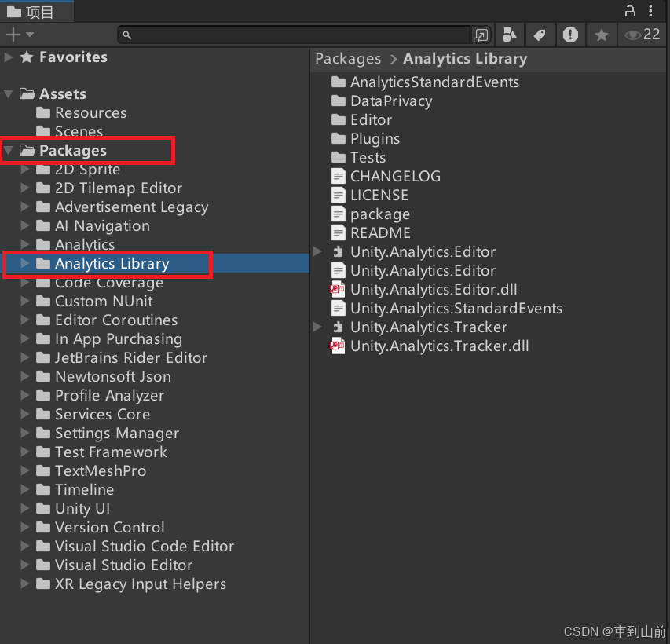Expand the Unity.Analytics.Tracker assembly

(x=317, y=327)
